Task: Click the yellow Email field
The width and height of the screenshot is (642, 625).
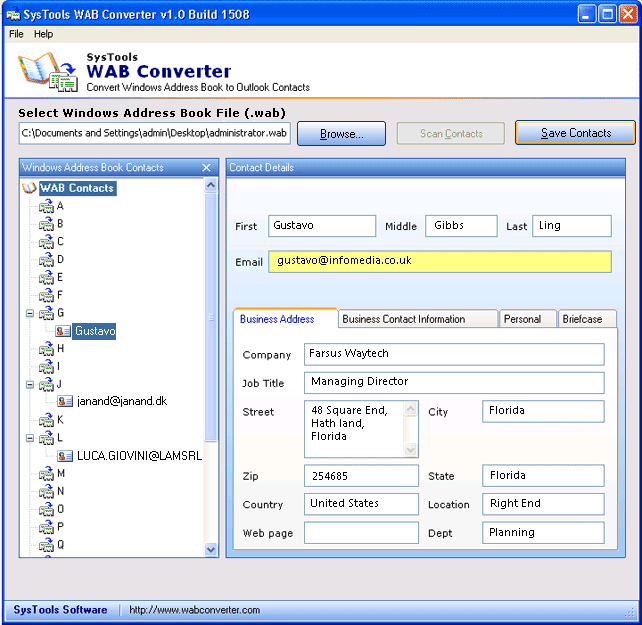Action: [440, 261]
